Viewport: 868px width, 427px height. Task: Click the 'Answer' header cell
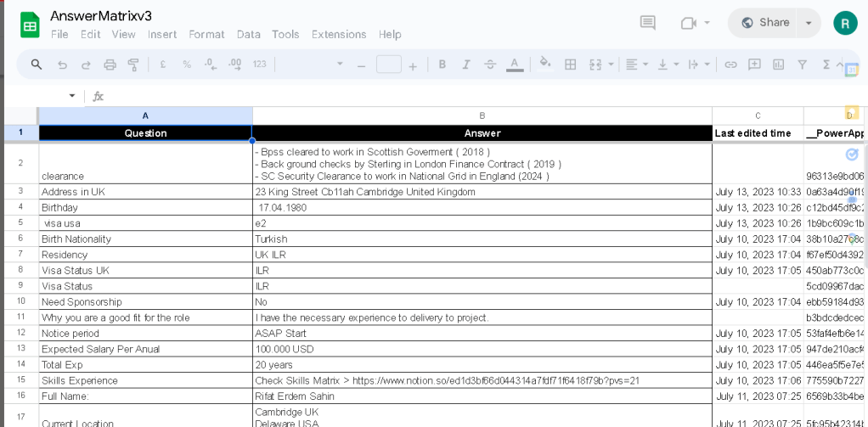pos(482,133)
